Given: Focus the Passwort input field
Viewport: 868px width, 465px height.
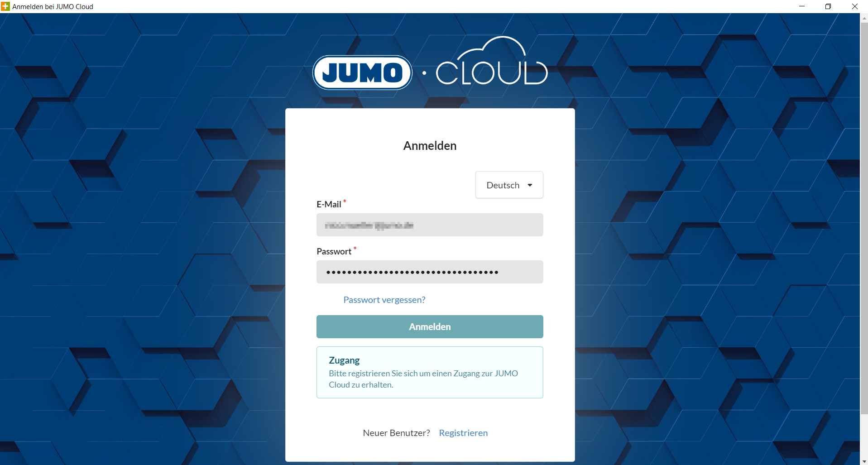Looking at the screenshot, I should 430,272.
